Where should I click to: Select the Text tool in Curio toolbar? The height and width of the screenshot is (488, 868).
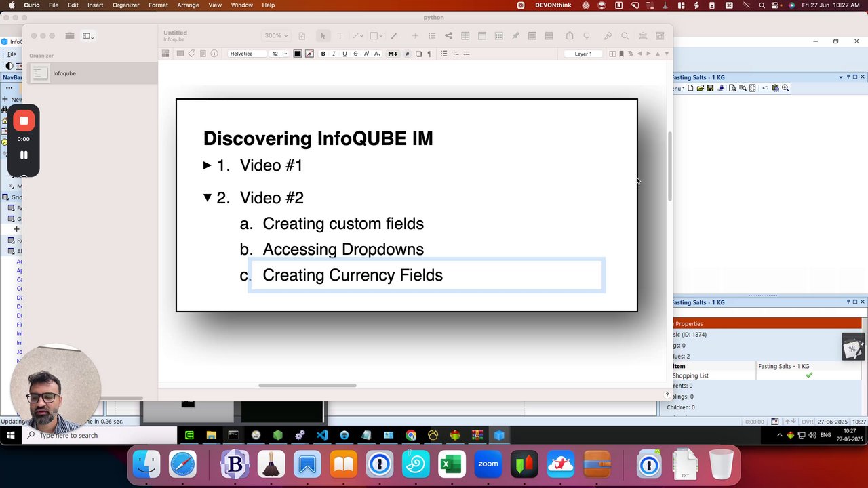(x=340, y=36)
